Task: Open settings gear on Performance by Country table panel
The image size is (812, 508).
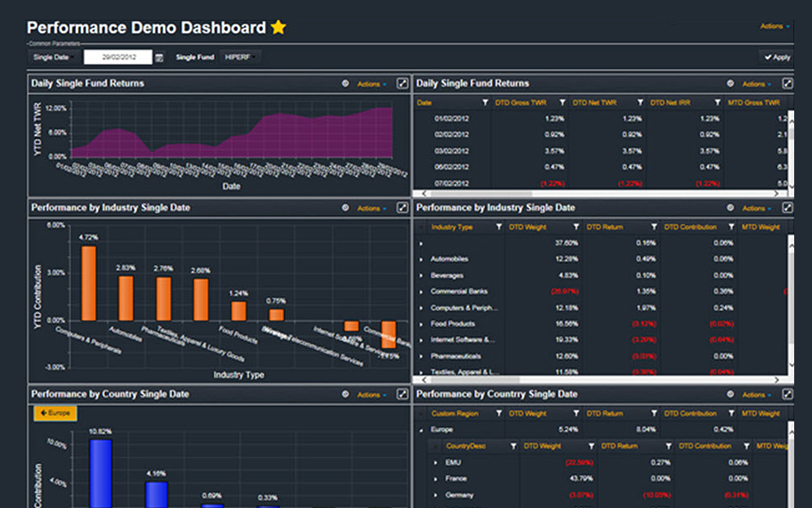Action: tap(730, 395)
